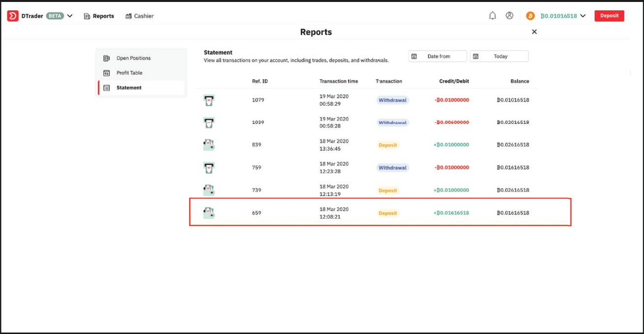Screen dimensions: 644x334
Task: Click withdrawal icon for Ref ID 759
Action: point(209,168)
